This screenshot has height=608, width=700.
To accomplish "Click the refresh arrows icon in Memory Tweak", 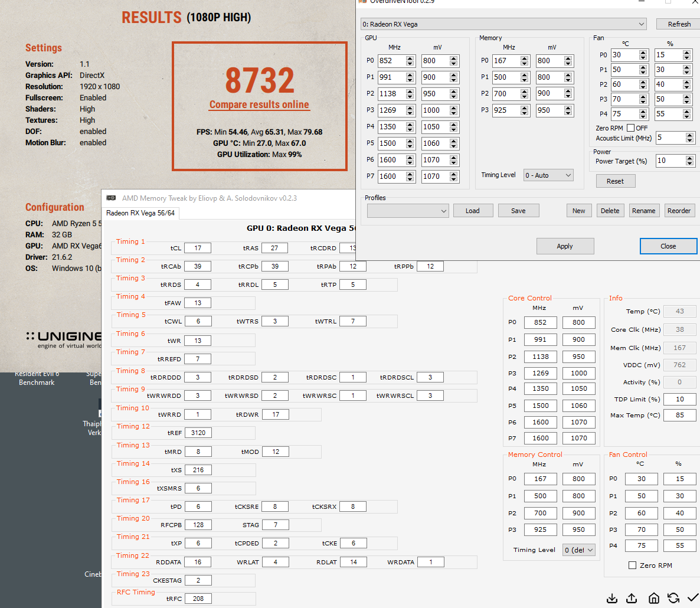I will point(673,598).
